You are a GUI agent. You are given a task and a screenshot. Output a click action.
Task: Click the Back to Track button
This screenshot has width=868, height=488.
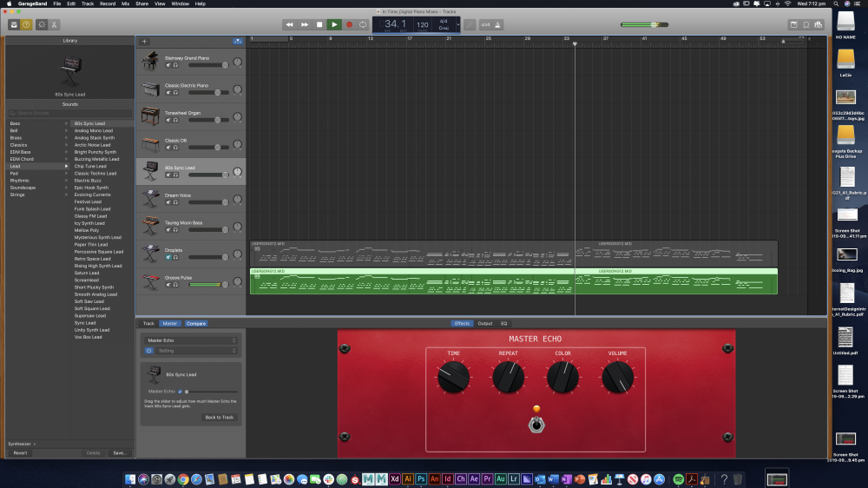coord(220,417)
